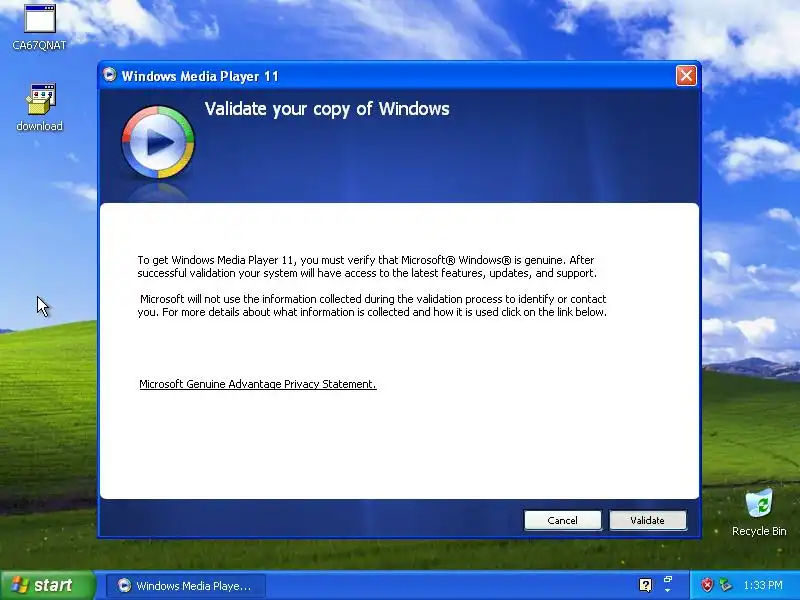Cancel the Windows validation dialog

coord(563,520)
